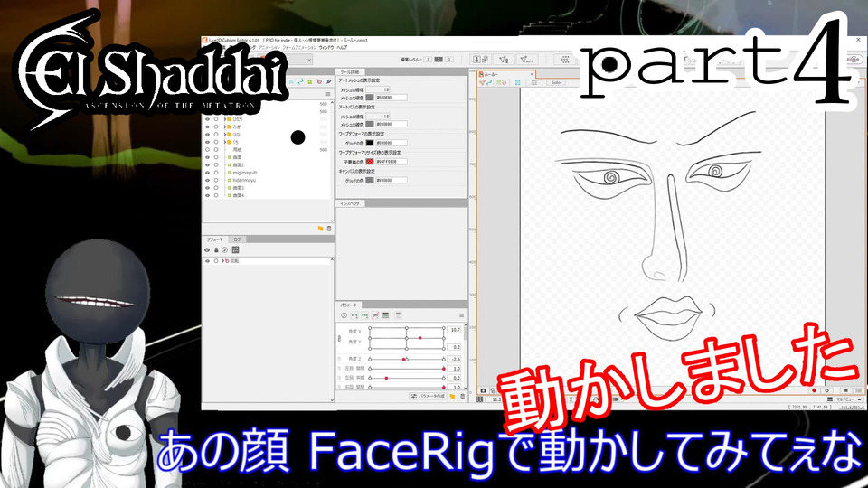The height and width of the screenshot is (488, 868).
Task: Expand the みぎ folder
Action: [x=225, y=127]
